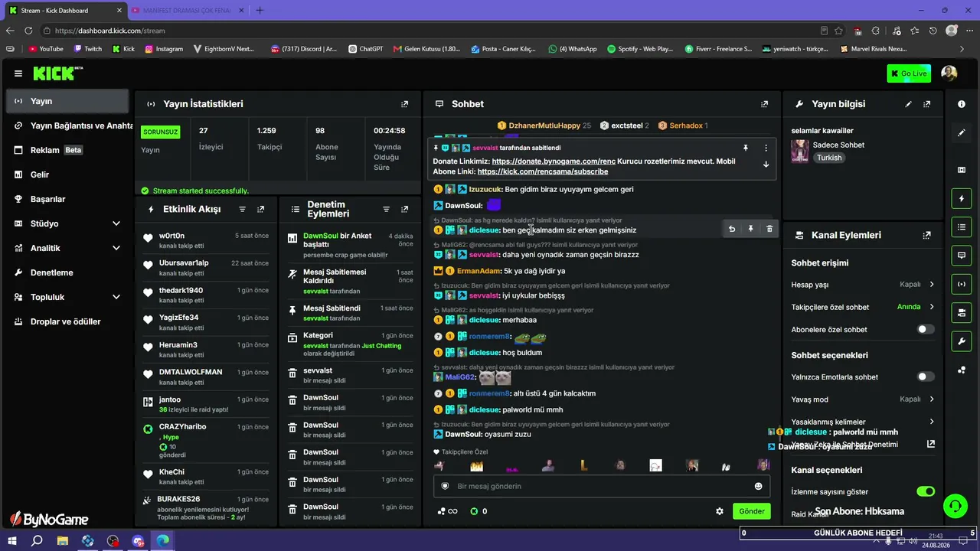Open the ChatGPT bookmark
Image resolution: width=980 pixels, height=551 pixels.
click(x=365, y=49)
